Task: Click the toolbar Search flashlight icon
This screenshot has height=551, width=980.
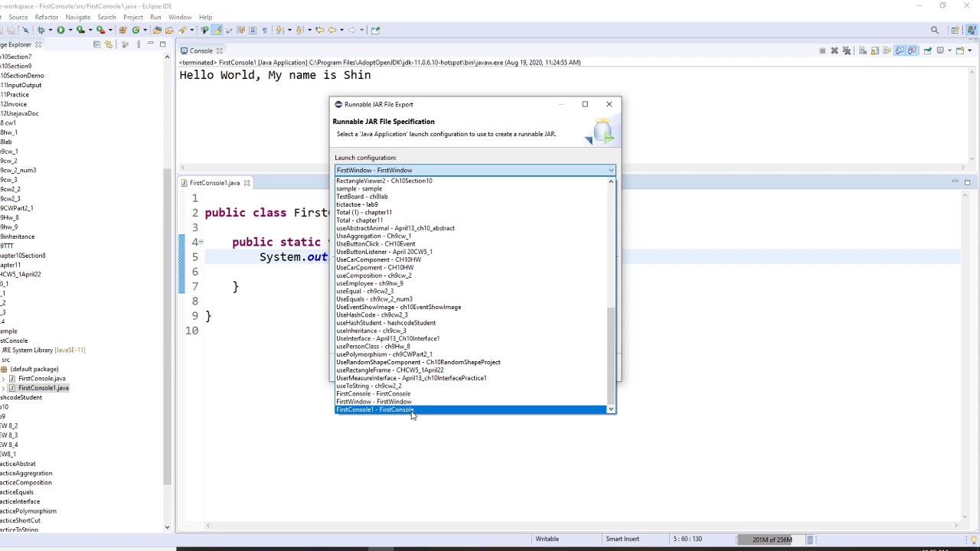Action: click(x=181, y=30)
